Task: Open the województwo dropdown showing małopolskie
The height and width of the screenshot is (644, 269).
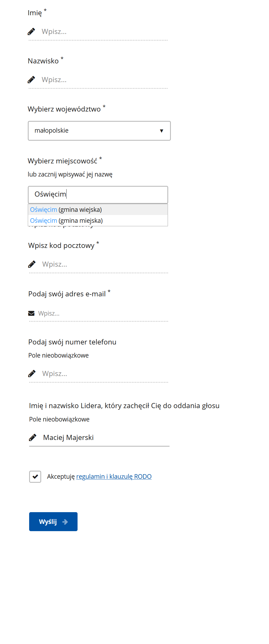Action: click(99, 131)
